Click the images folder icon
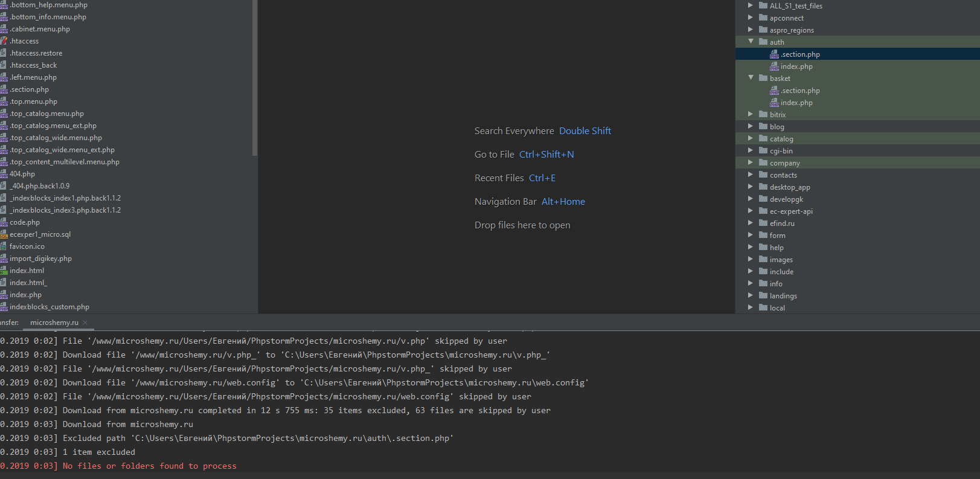This screenshot has width=980, height=479. click(763, 259)
